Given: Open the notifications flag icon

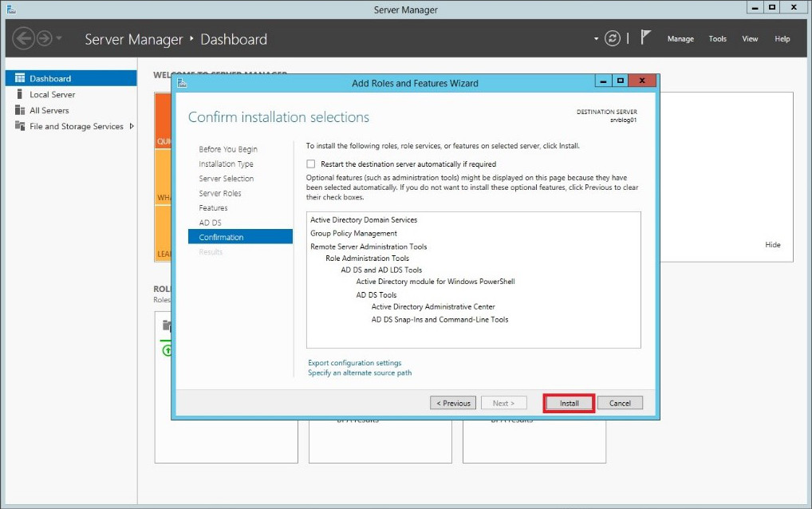Looking at the screenshot, I should click(645, 37).
